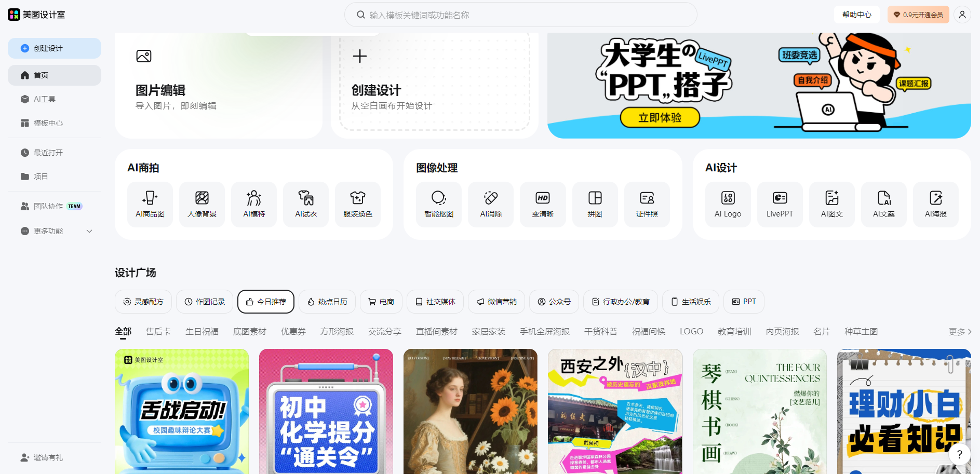Select the 智能抠图 smart cutout tool
980x474 pixels.
click(438, 204)
